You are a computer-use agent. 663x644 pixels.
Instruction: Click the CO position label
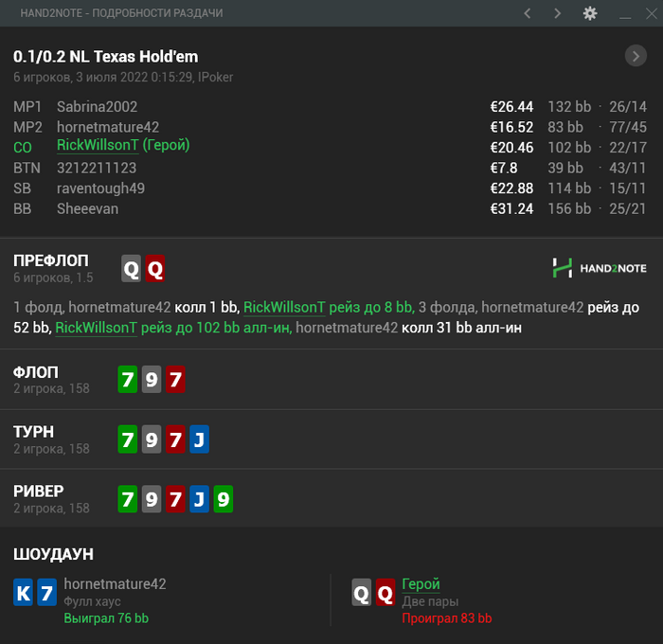(23, 147)
